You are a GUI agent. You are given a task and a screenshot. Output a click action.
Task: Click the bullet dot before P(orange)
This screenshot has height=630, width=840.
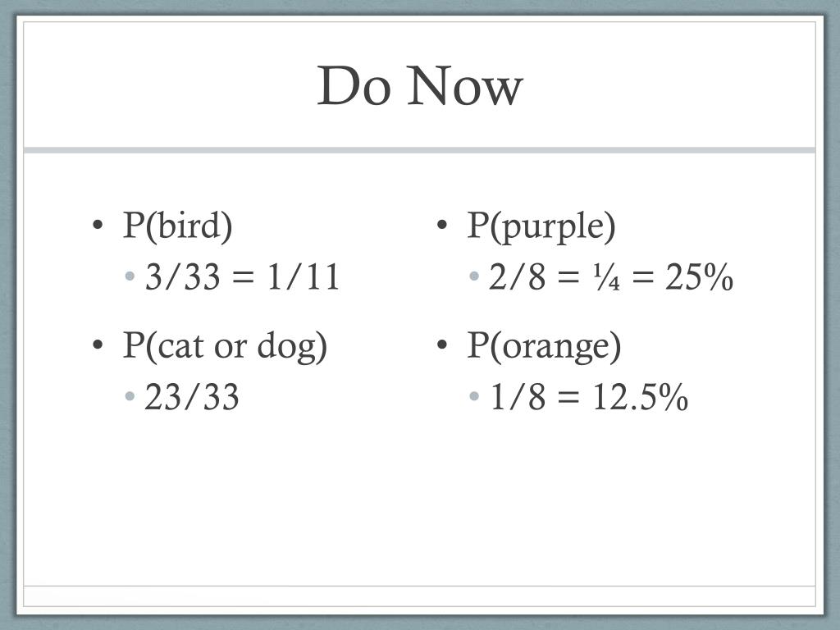coord(442,345)
